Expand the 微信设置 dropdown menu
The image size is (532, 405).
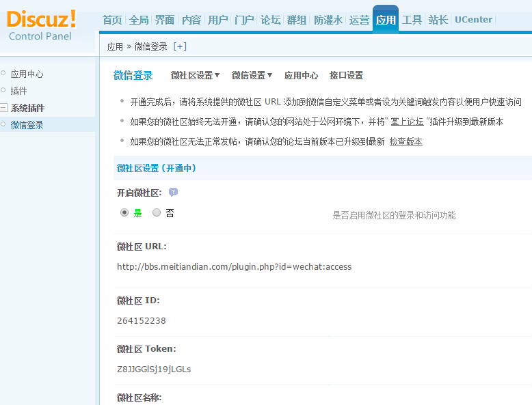tap(252, 75)
